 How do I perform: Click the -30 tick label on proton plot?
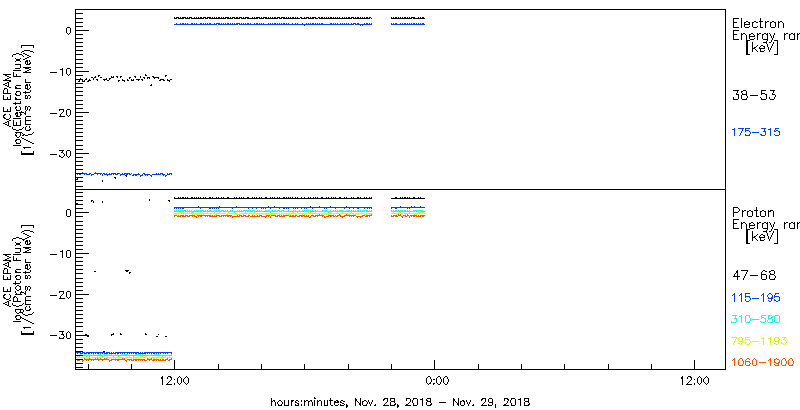(63, 335)
